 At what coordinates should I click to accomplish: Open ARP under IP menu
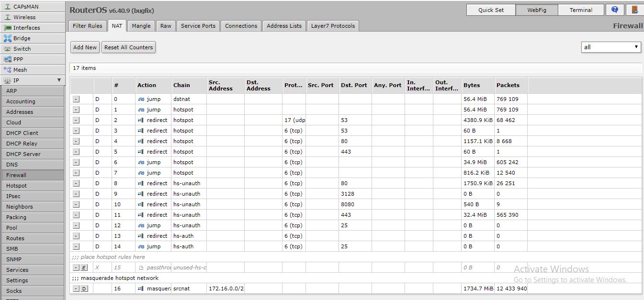click(x=32, y=91)
